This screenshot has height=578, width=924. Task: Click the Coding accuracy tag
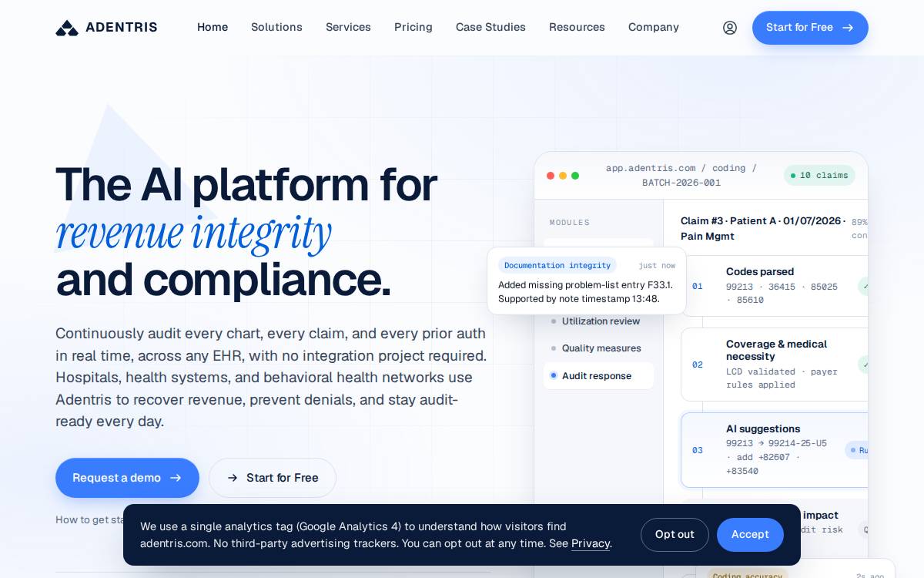747,576
